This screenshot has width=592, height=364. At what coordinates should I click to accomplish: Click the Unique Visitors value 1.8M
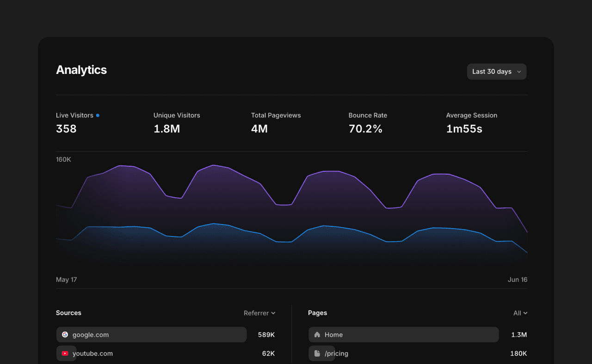pyautogui.click(x=166, y=129)
